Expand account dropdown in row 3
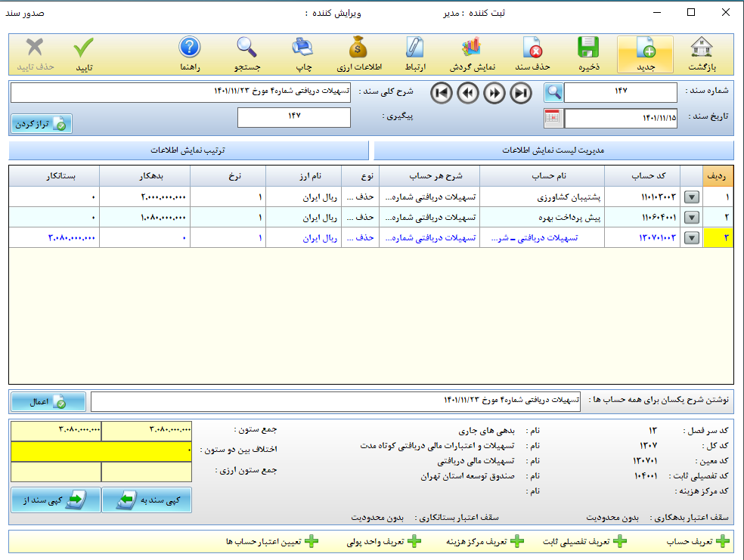Viewport: 744px width, 560px height. [691, 238]
